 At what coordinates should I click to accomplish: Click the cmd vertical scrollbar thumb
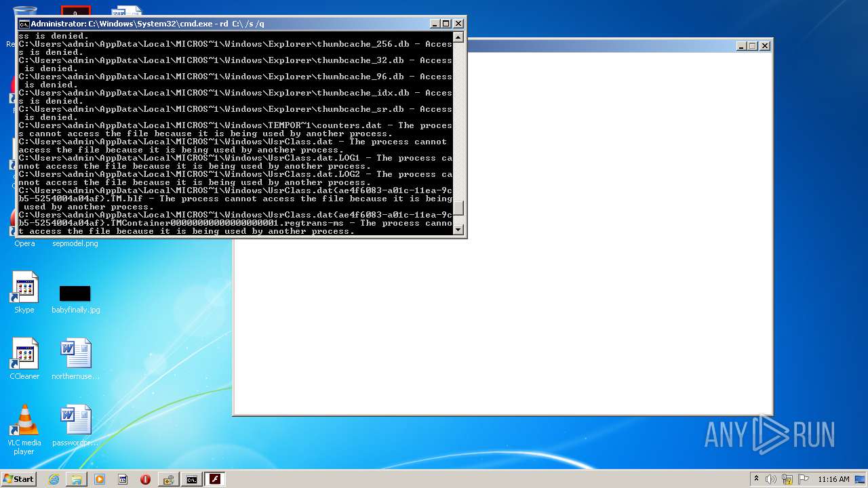(458, 208)
